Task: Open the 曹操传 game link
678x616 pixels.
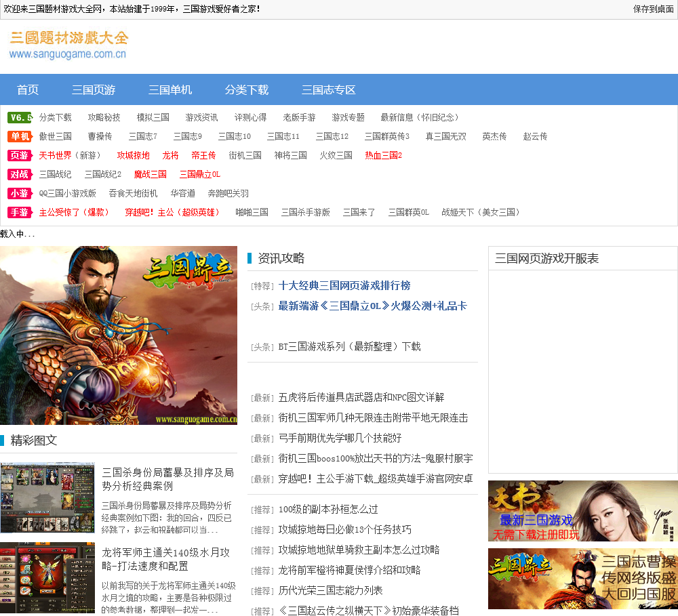Action: click(100, 137)
